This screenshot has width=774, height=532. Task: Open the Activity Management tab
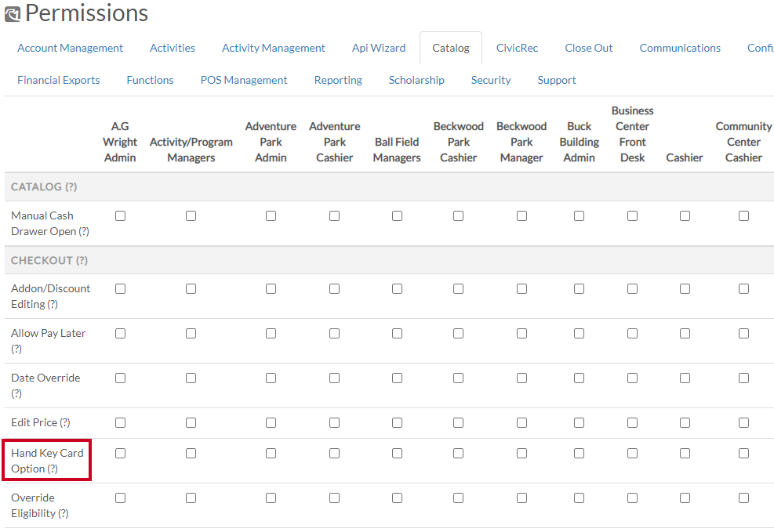tap(273, 48)
